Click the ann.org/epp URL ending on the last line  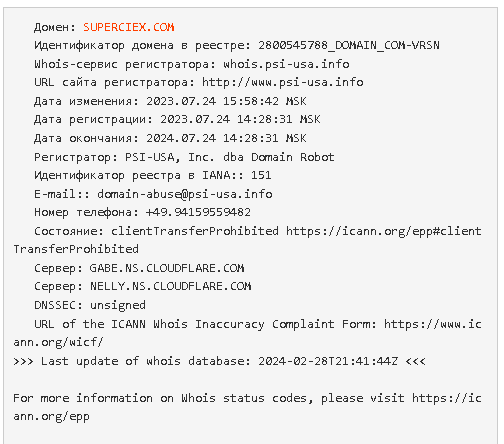click(x=52, y=417)
